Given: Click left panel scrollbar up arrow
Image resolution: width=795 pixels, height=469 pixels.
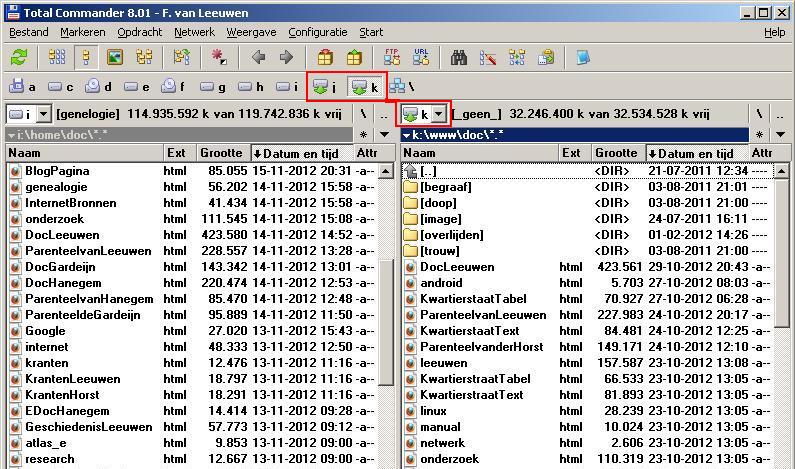Looking at the screenshot, I should click(x=386, y=171).
